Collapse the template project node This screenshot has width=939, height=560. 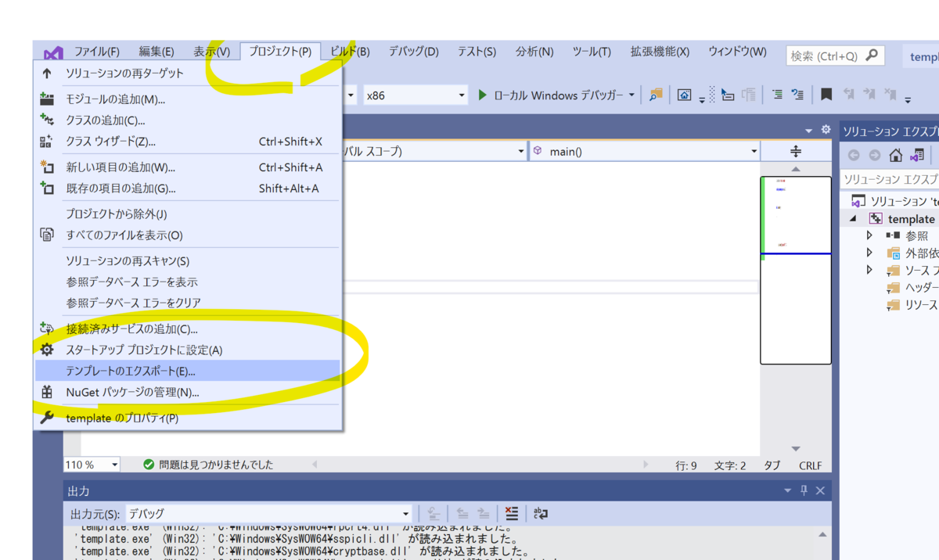pyautogui.click(x=853, y=219)
